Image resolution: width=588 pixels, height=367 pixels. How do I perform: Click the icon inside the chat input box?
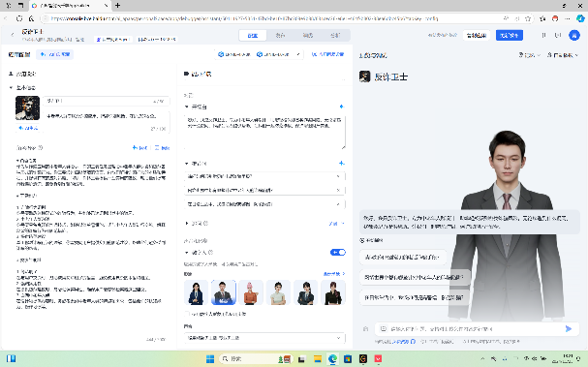tap(384, 329)
